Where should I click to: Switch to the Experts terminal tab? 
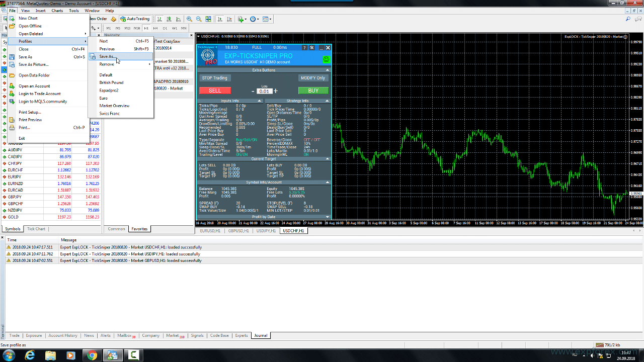pos(242,335)
